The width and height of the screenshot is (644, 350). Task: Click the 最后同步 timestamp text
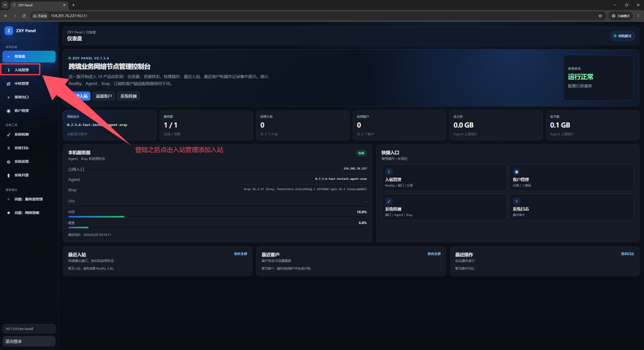click(x=89, y=235)
